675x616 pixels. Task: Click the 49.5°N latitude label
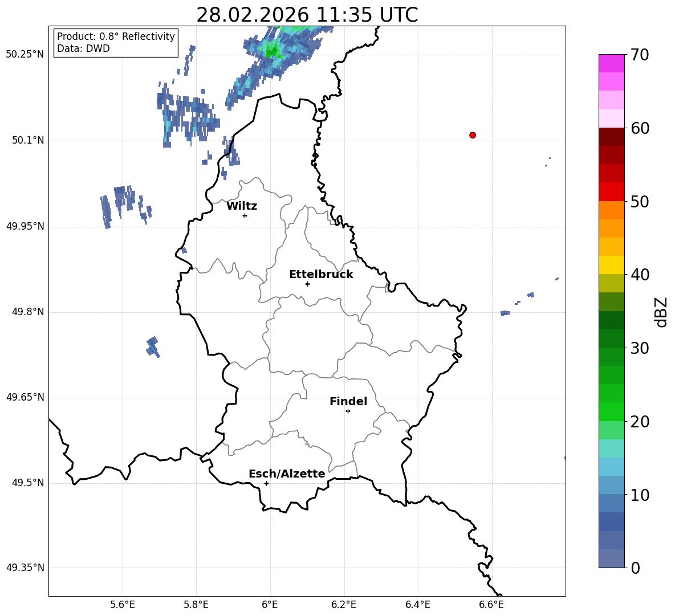pyautogui.click(x=28, y=483)
